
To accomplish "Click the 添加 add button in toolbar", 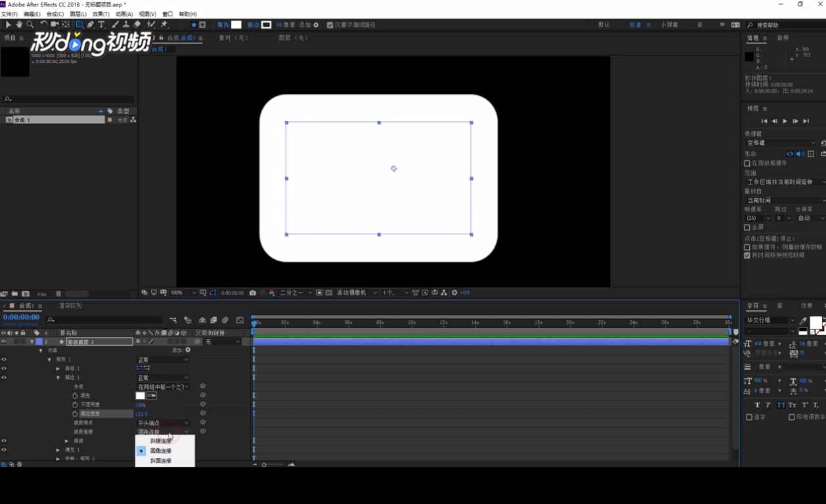I will click(x=316, y=25).
